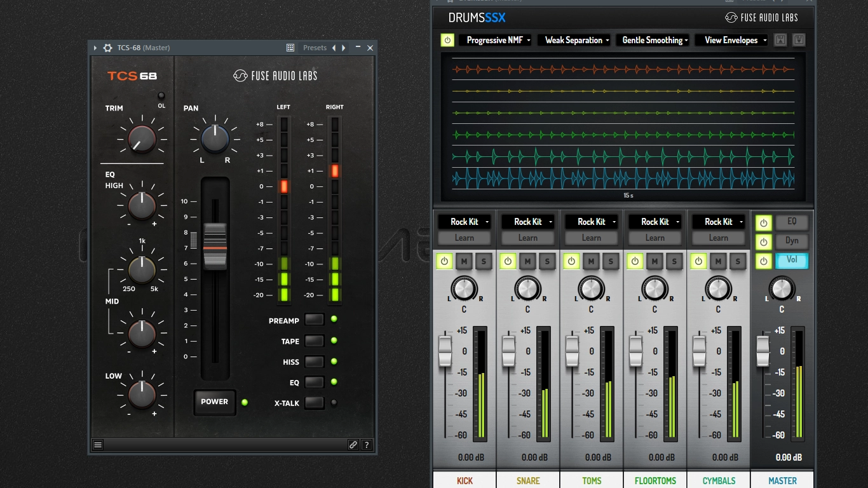Click the Kick channel pan knob
Image resolution: width=868 pixels, height=488 pixels.
(x=464, y=288)
